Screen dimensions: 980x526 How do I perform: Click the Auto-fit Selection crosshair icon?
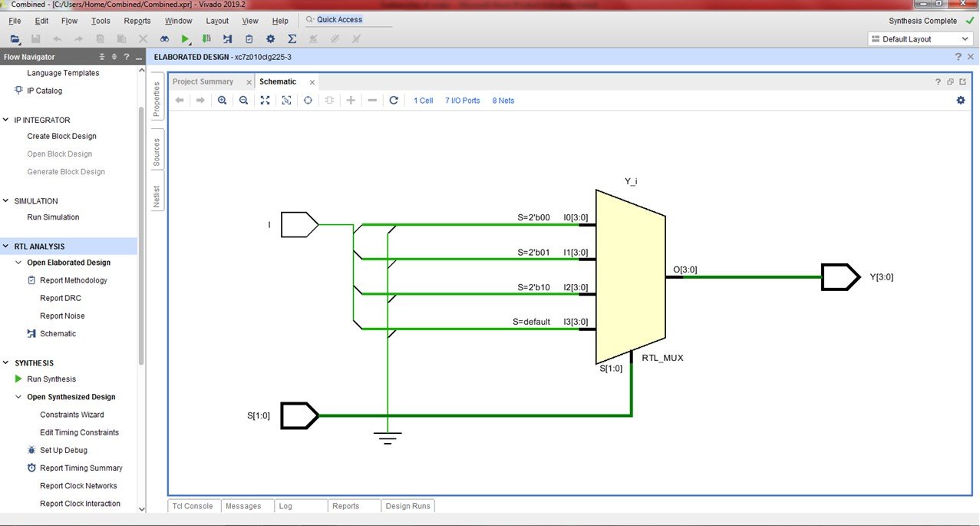coord(308,101)
